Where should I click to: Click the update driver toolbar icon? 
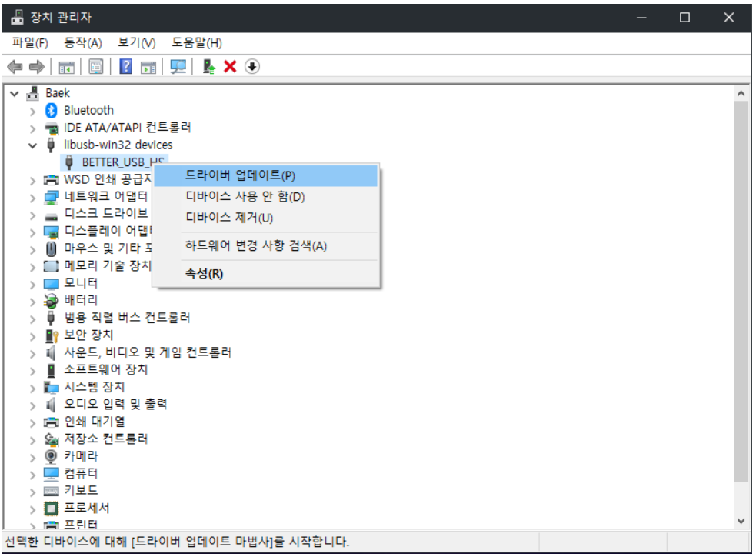pyautogui.click(x=208, y=67)
